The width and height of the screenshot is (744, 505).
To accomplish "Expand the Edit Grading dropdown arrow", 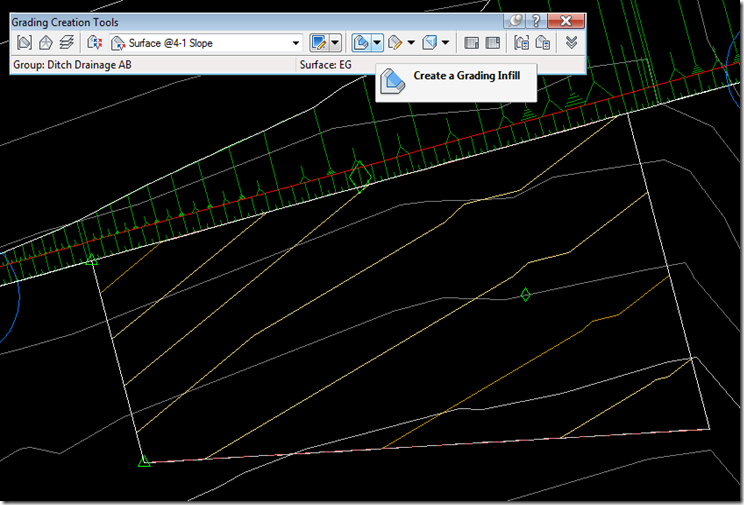I will click(411, 43).
